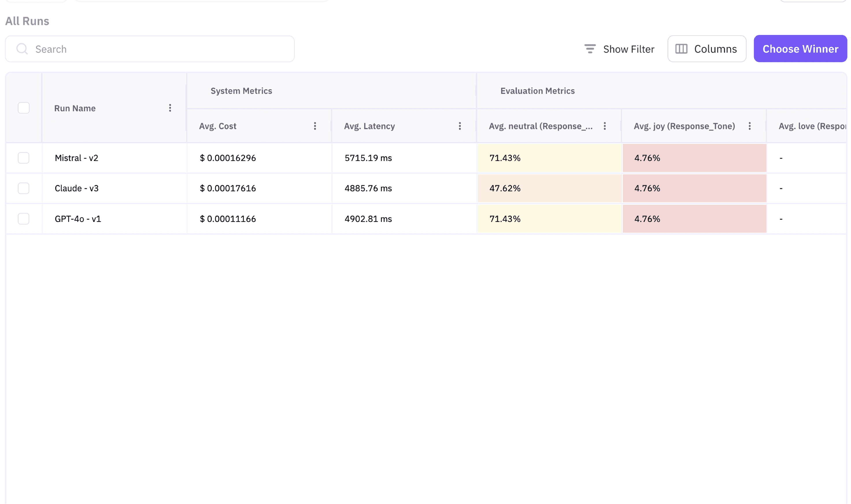The image size is (851, 504).
Task: Toggle the select-all checkbox in the table header
Action: coord(23,108)
